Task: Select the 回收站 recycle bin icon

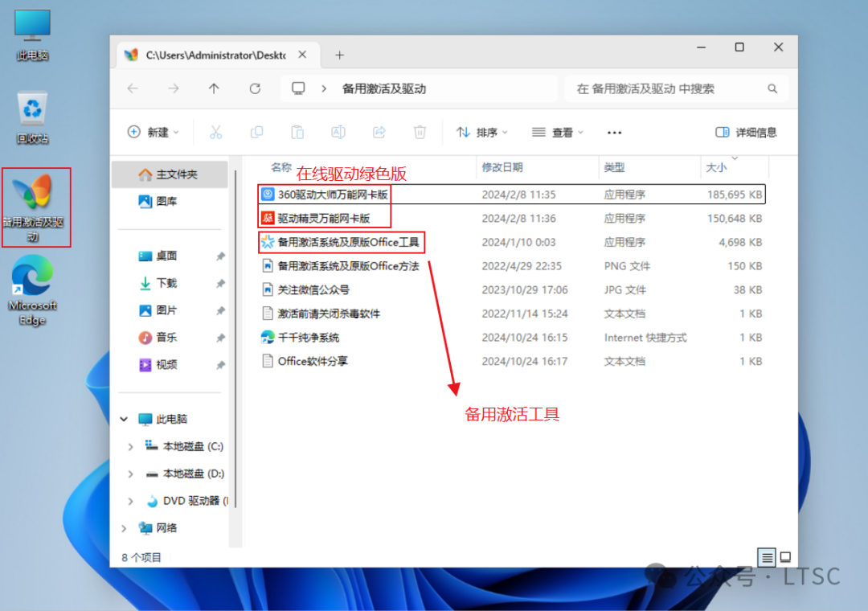Action: (x=32, y=117)
